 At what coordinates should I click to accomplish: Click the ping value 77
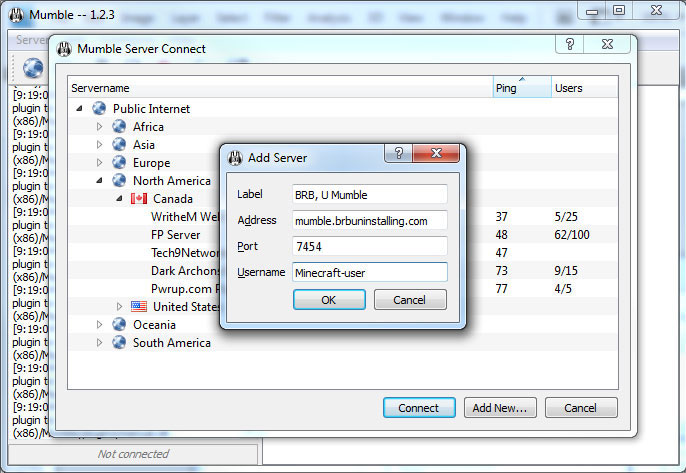501,288
